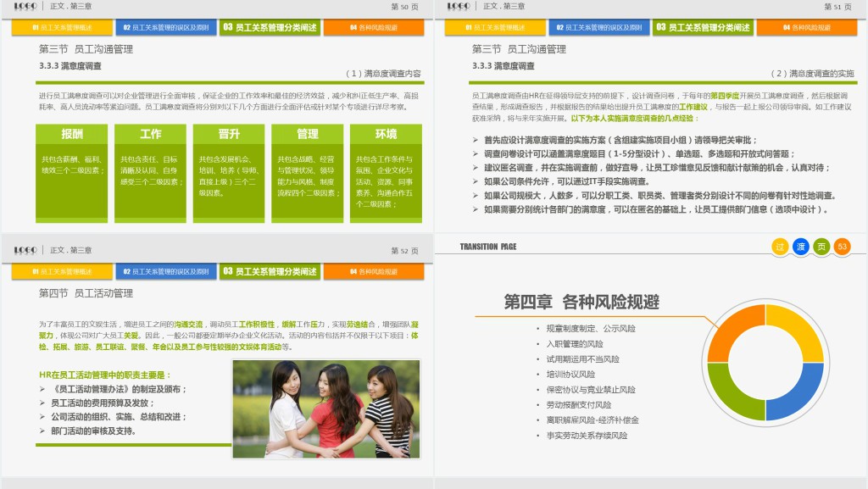Click the green 管理 card
Image resolution: width=868 pixels, height=489 pixels.
click(307, 173)
